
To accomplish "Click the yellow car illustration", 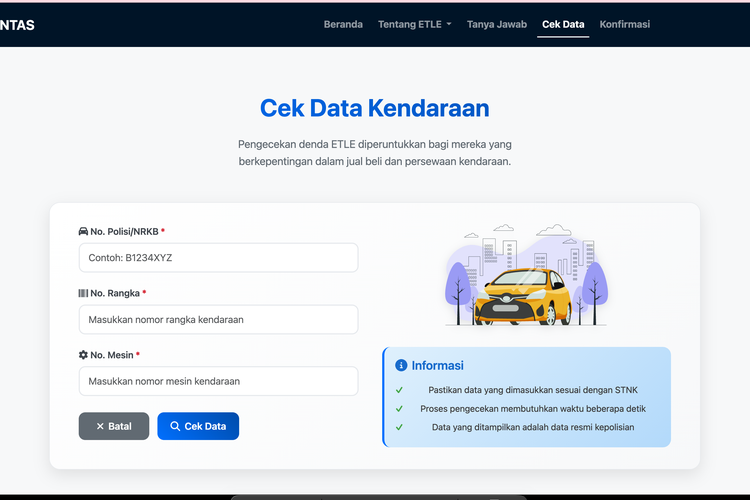I will point(523,297).
